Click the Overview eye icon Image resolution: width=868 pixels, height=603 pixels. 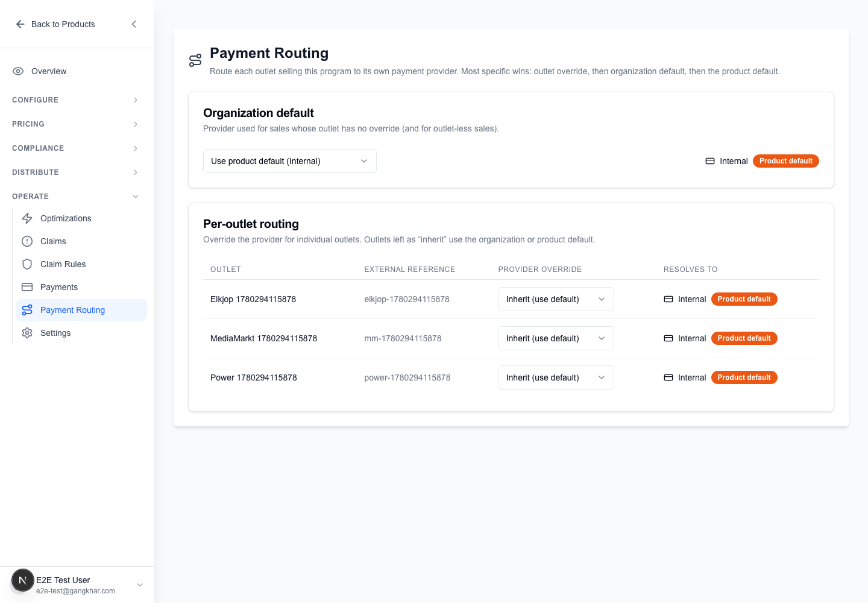[x=18, y=71]
